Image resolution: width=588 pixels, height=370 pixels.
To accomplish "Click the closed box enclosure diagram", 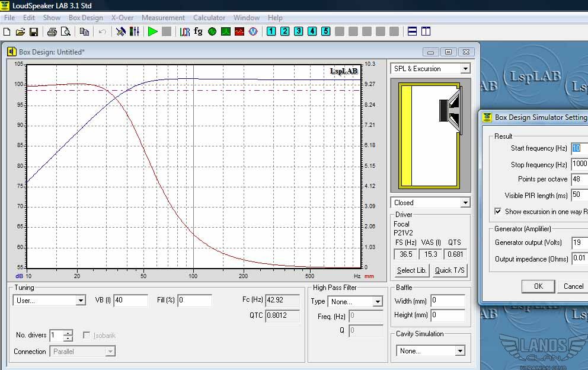I will [430, 135].
